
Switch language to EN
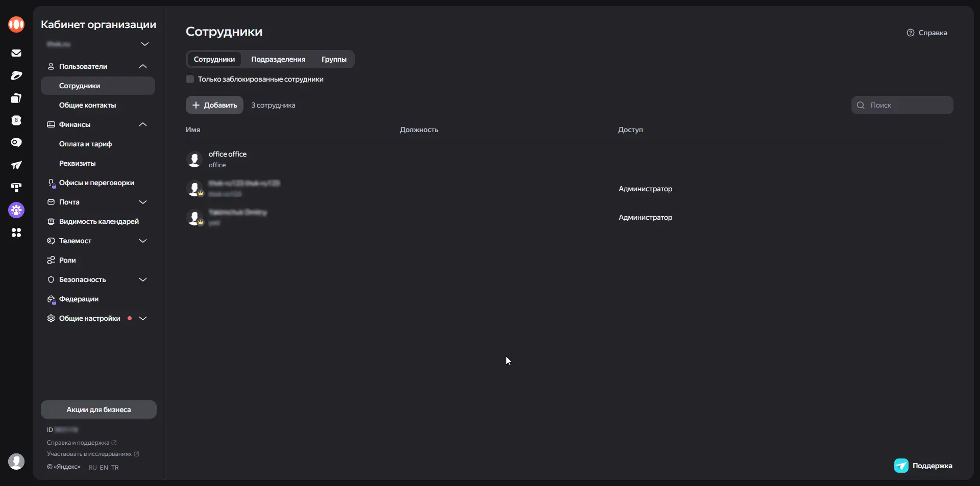tap(104, 467)
